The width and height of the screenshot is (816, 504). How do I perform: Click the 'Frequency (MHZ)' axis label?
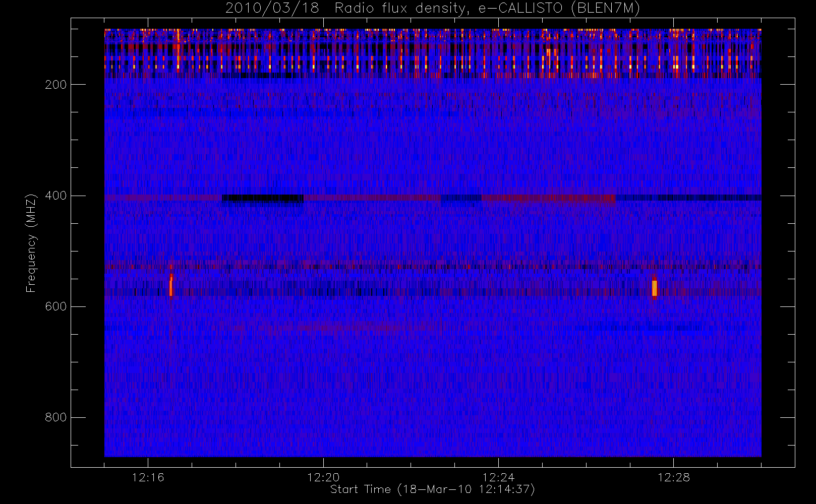pos(31,243)
